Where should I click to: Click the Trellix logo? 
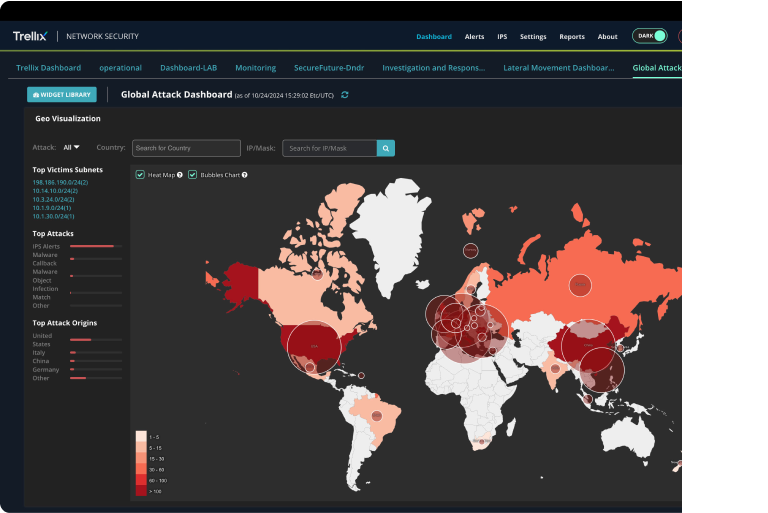[30, 36]
